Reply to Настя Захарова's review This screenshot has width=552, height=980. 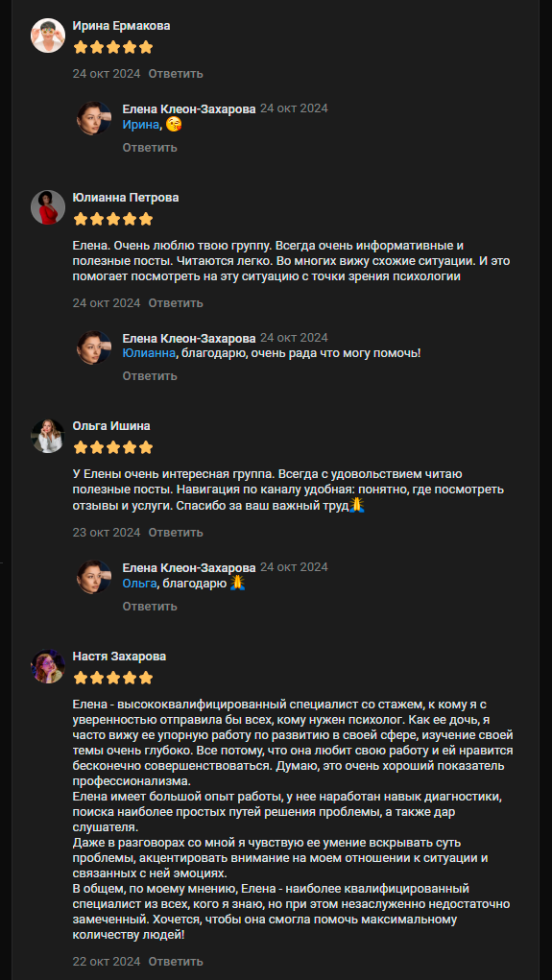point(176,961)
